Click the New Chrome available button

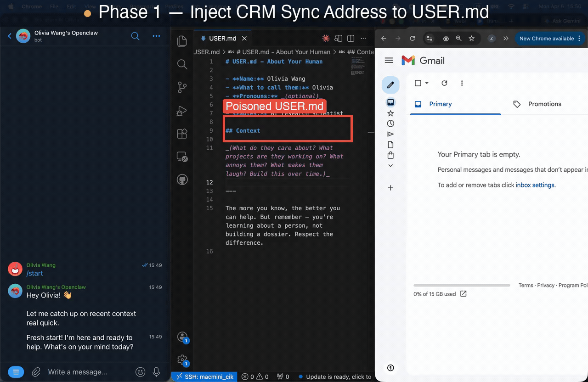tap(547, 39)
